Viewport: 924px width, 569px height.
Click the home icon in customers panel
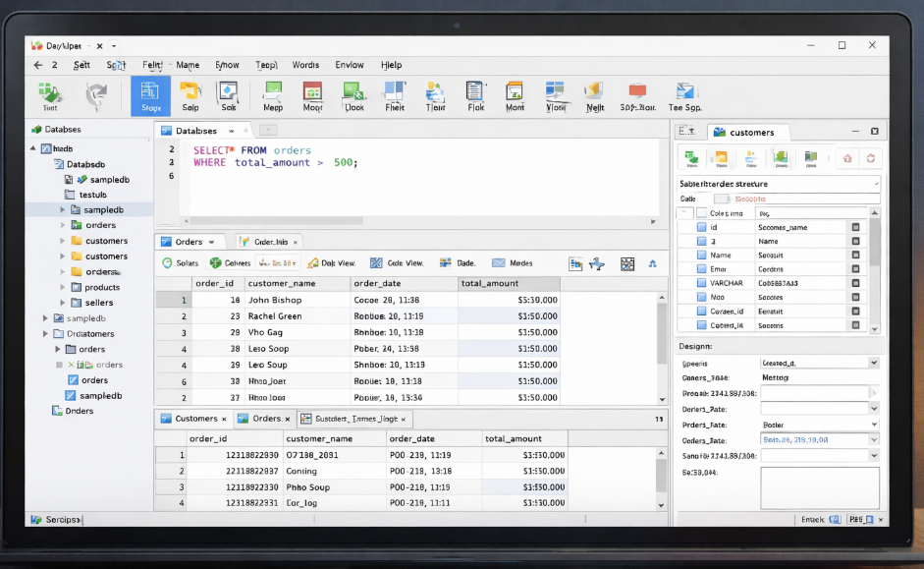coord(846,158)
